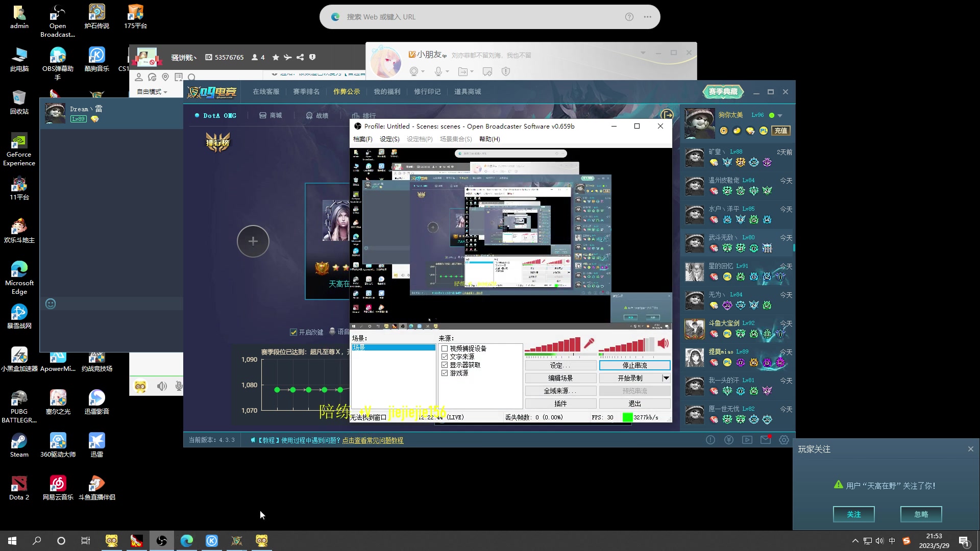This screenshot has height=551, width=980.
Task: Mute desktop audio speaker icon in OBS
Action: pos(663,343)
